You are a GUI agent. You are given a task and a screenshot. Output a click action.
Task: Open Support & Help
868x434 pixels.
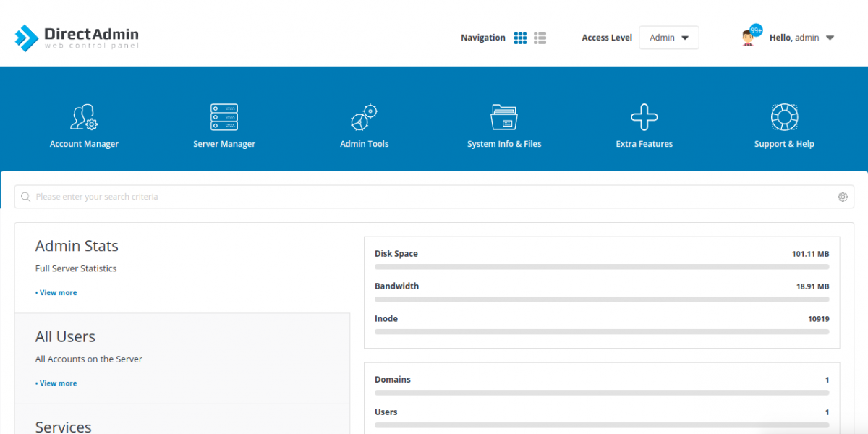pyautogui.click(x=784, y=123)
